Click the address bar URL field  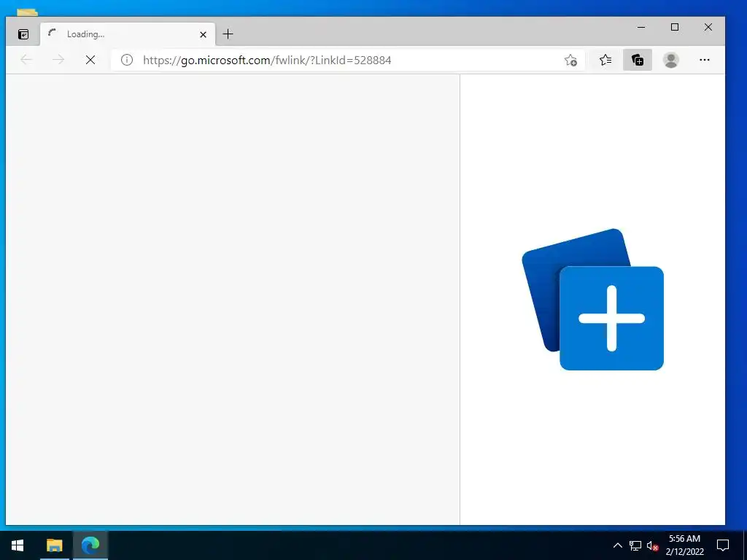pyautogui.click(x=348, y=60)
